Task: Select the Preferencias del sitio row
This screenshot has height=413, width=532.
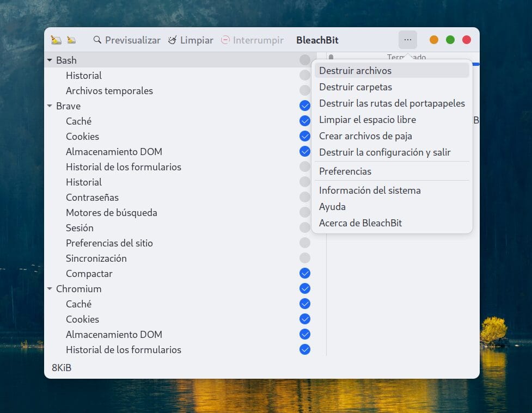Action: (109, 243)
